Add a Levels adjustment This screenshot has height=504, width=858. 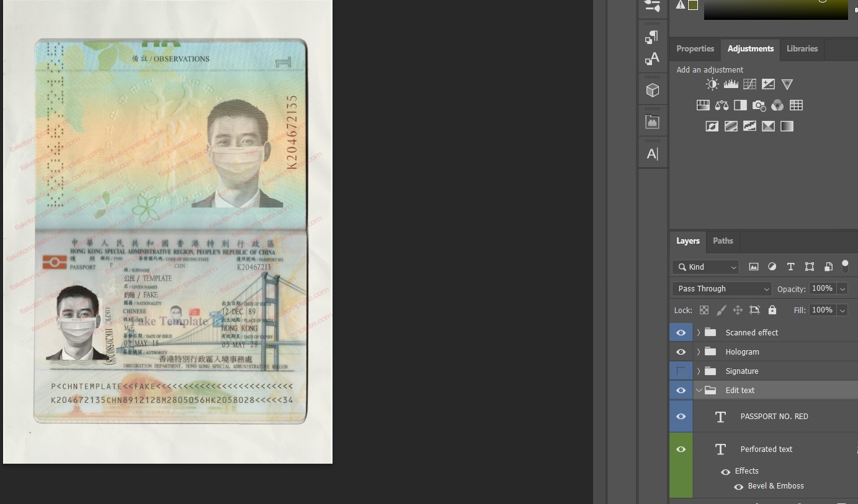coord(731,84)
